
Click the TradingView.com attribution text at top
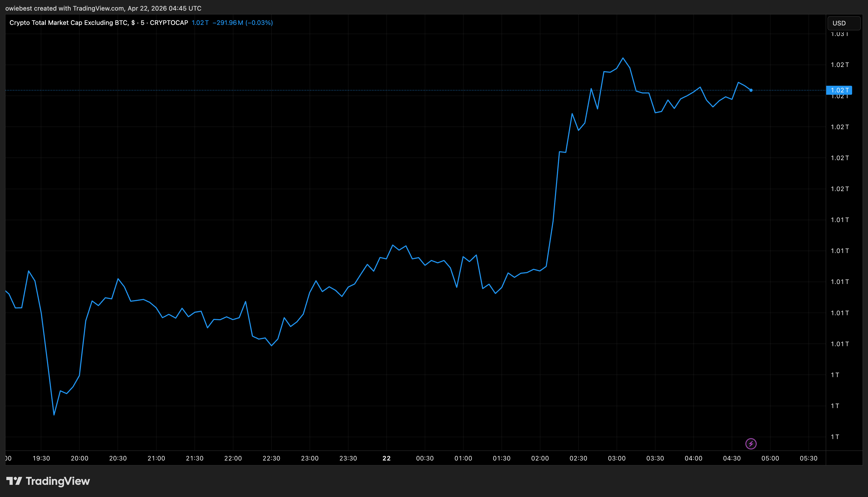98,8
